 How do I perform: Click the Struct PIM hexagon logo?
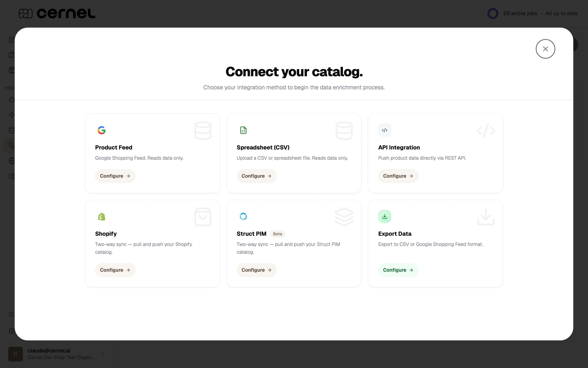click(x=243, y=216)
